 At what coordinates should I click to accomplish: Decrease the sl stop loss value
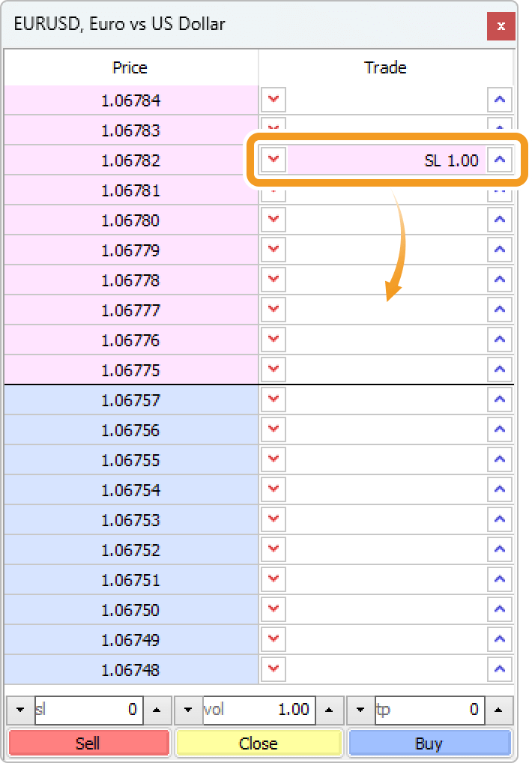pos(20,710)
